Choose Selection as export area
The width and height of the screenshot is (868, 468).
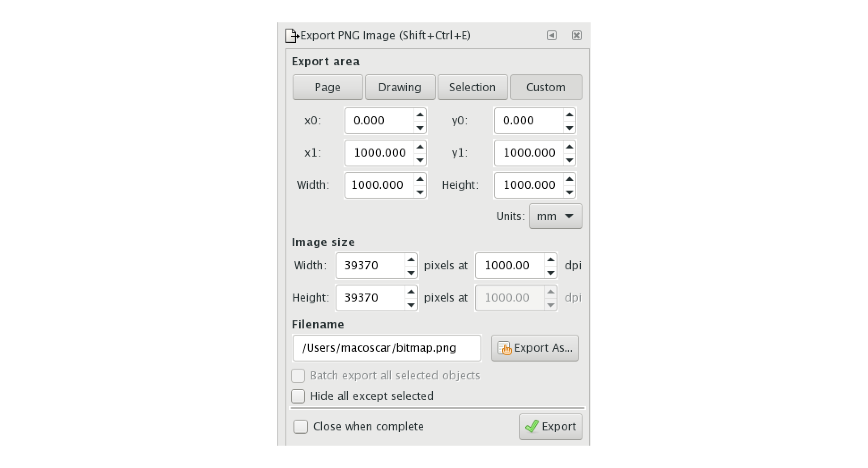click(x=472, y=87)
